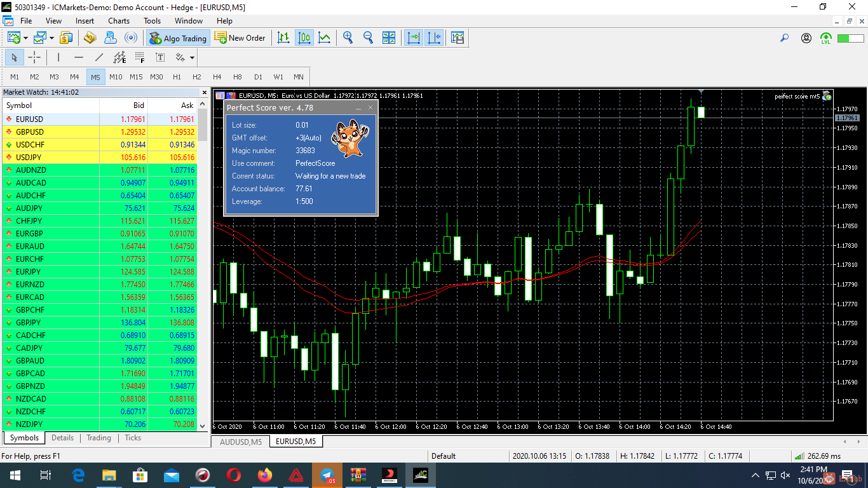
Task: Open the Window menu
Action: [x=189, y=21]
